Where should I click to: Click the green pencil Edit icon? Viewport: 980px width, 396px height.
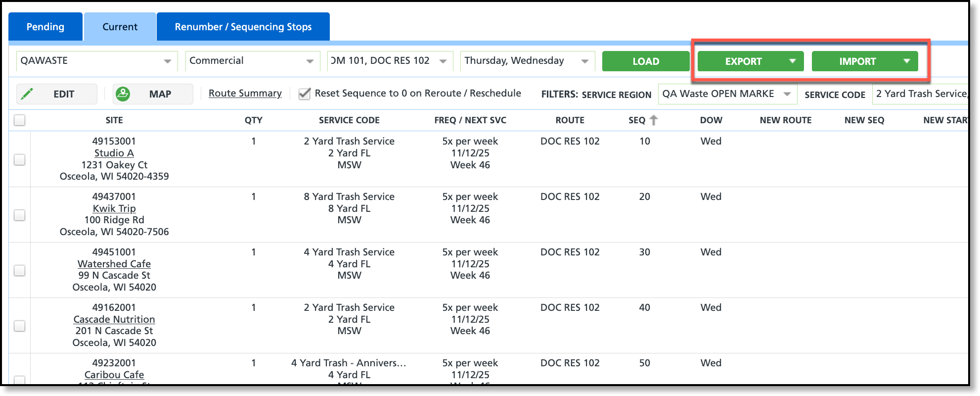pos(28,94)
